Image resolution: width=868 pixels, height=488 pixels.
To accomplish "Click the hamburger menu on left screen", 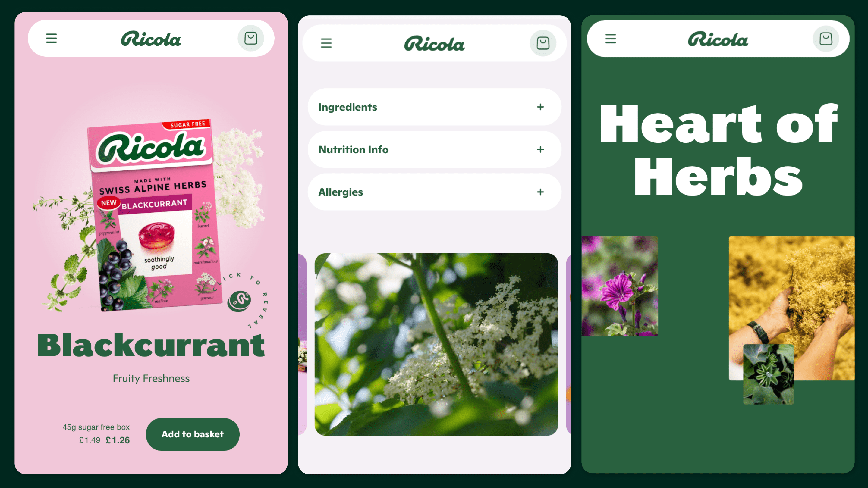I will point(52,38).
